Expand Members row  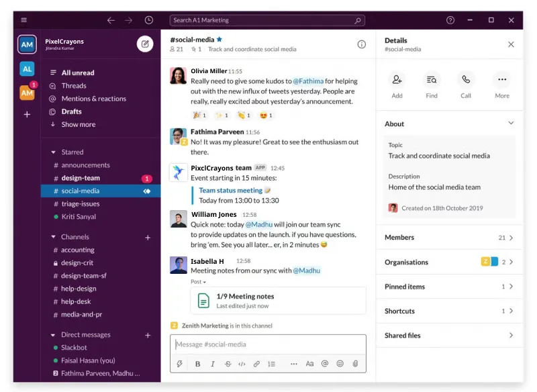449,238
